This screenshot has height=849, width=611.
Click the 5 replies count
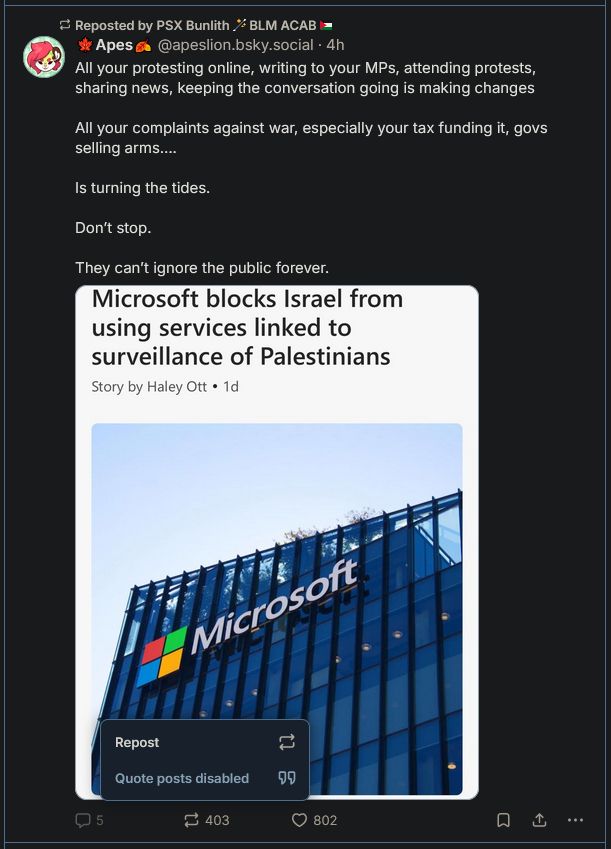[x=98, y=820]
